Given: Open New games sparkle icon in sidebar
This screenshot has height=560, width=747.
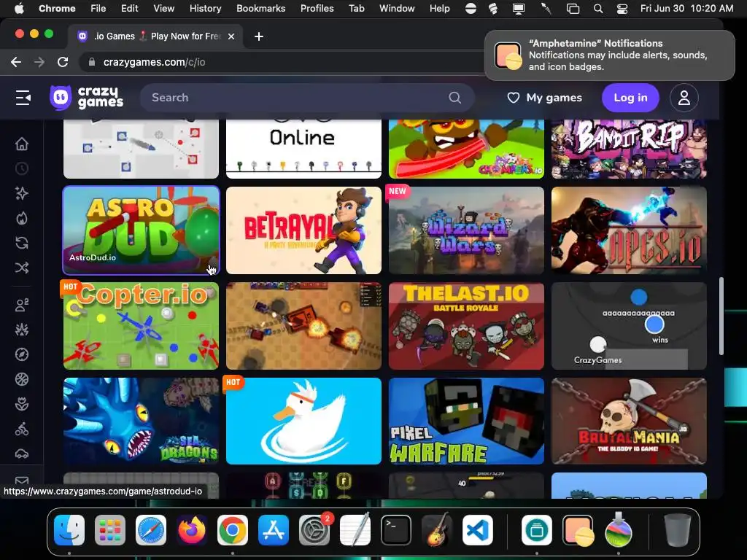Looking at the screenshot, I should [22, 193].
